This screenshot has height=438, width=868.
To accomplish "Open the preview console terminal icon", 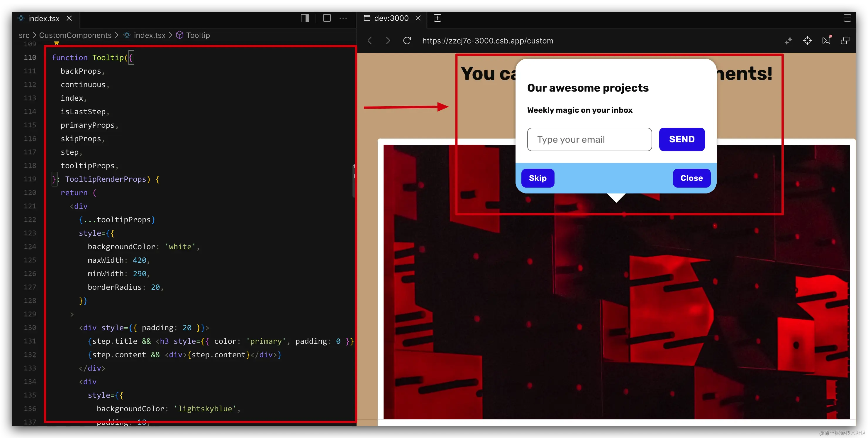I will click(826, 41).
